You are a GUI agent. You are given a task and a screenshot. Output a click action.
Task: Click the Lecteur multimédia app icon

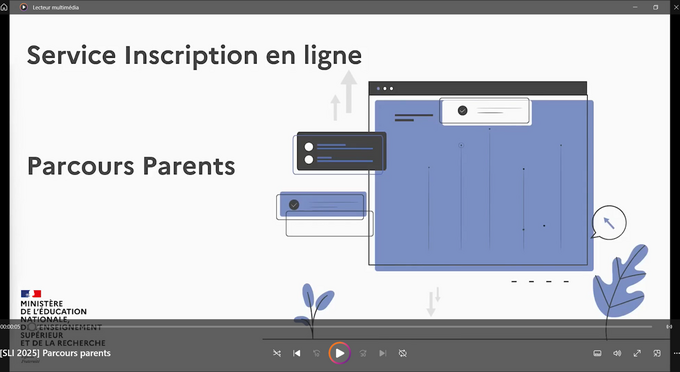coord(23,7)
